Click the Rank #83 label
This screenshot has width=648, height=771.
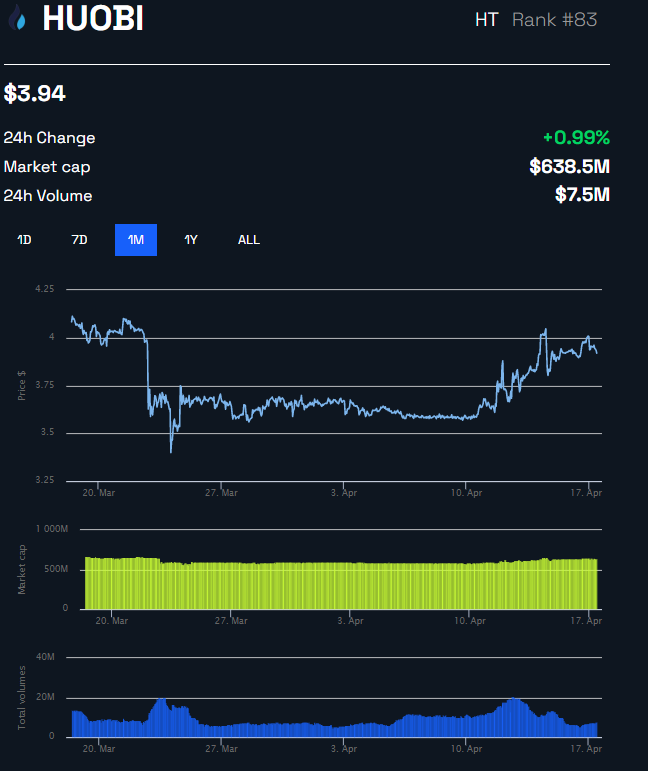click(555, 20)
